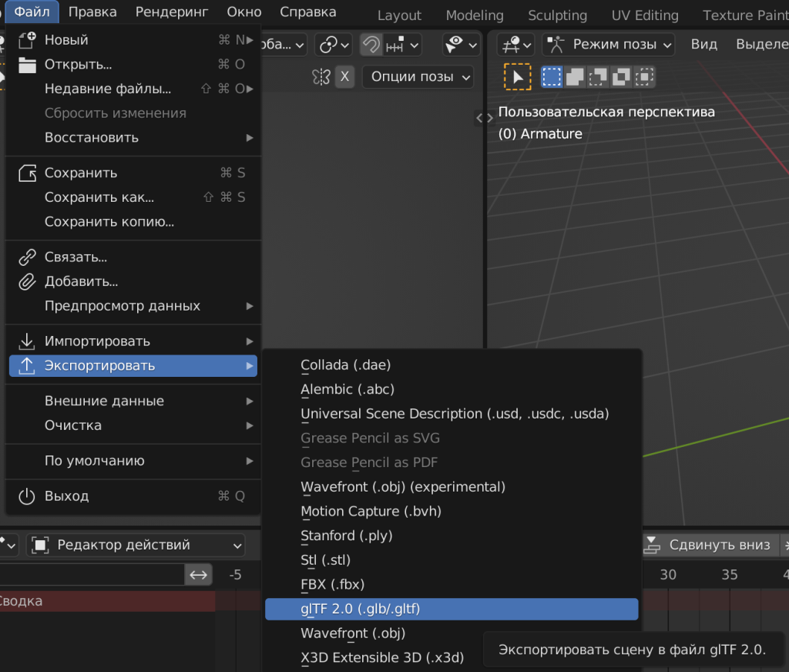Image resolution: width=789 pixels, height=672 pixels.
Task: Open snapping increment options dropdown
Action: click(x=402, y=45)
